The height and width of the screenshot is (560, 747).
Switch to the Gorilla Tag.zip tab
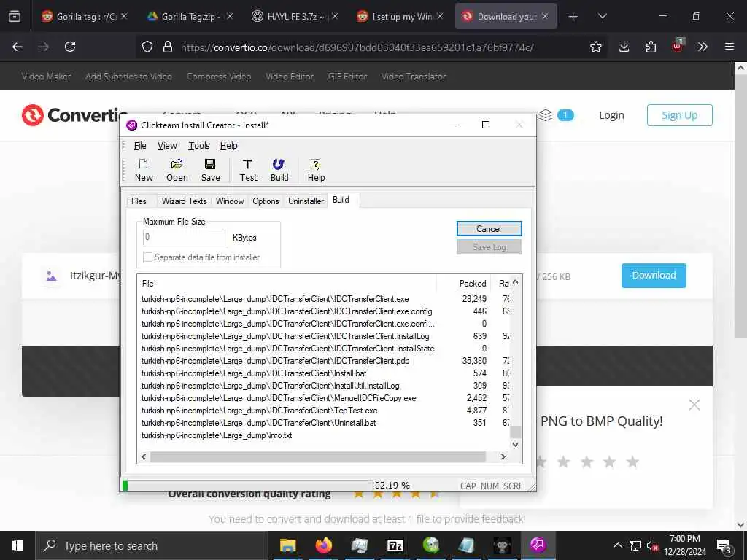[190, 17]
